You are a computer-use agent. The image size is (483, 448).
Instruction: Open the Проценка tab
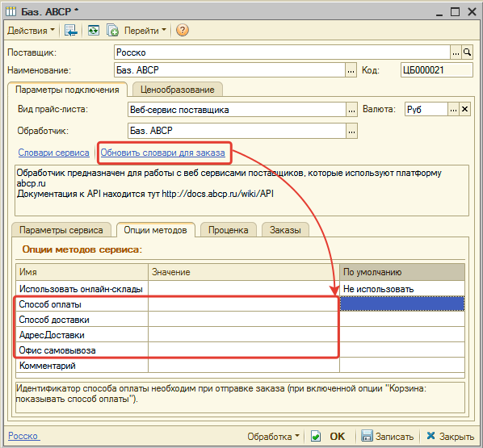(x=229, y=230)
